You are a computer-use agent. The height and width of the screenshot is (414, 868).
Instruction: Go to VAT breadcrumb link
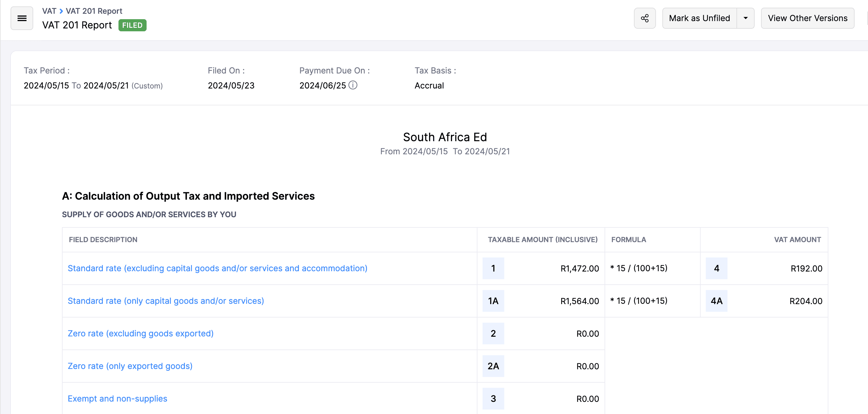49,11
